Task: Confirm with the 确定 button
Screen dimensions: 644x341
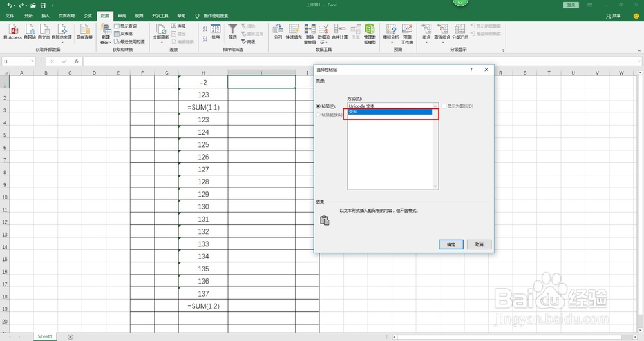Action: pyautogui.click(x=451, y=244)
